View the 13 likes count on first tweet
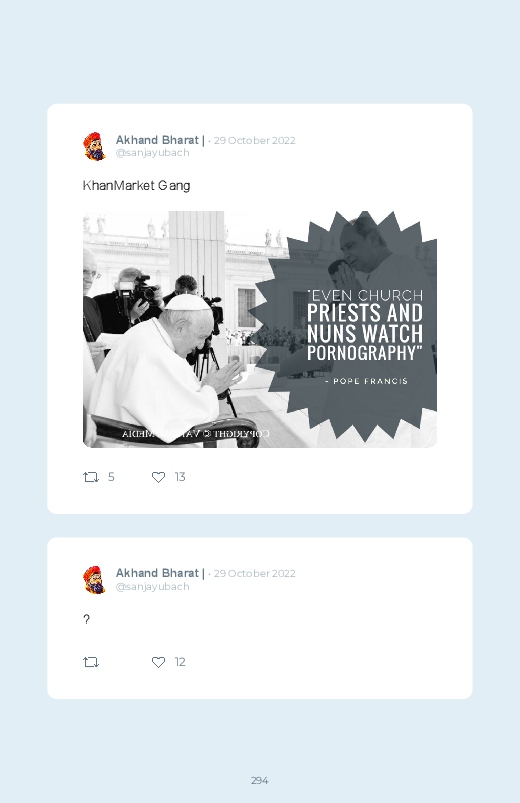This screenshot has width=520, height=803. [x=180, y=477]
